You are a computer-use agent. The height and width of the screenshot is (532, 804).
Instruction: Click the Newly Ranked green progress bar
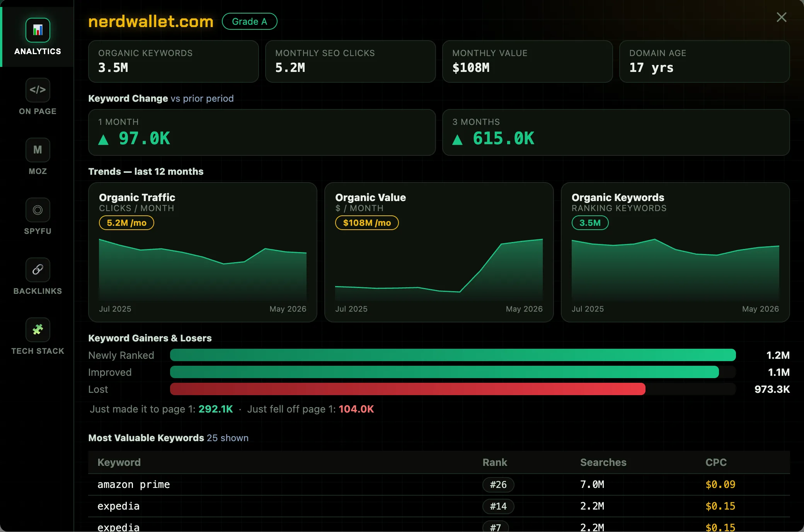pyautogui.click(x=453, y=355)
